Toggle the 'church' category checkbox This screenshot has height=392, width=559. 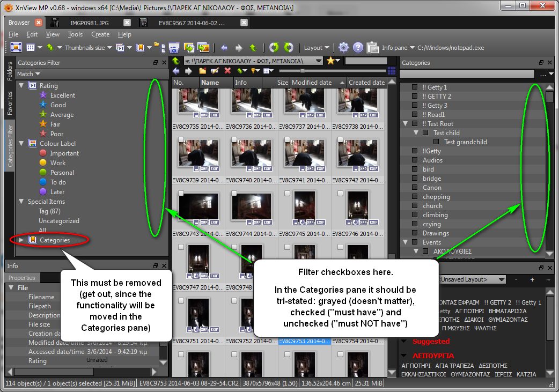point(414,205)
